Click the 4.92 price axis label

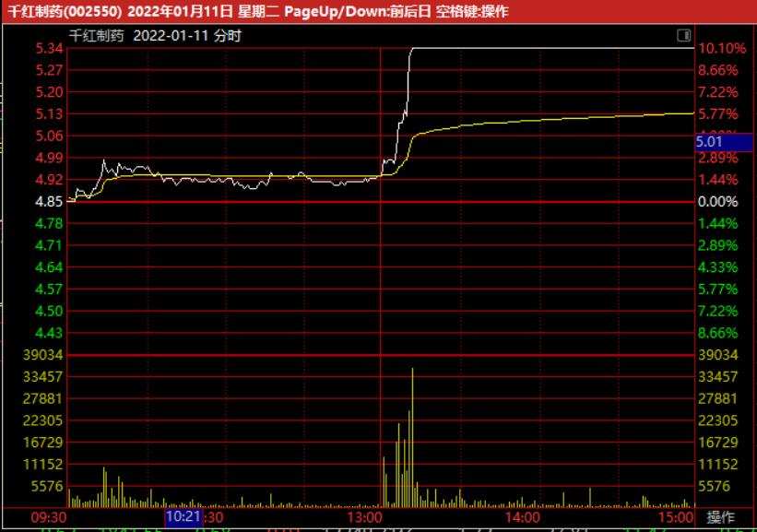coord(49,180)
